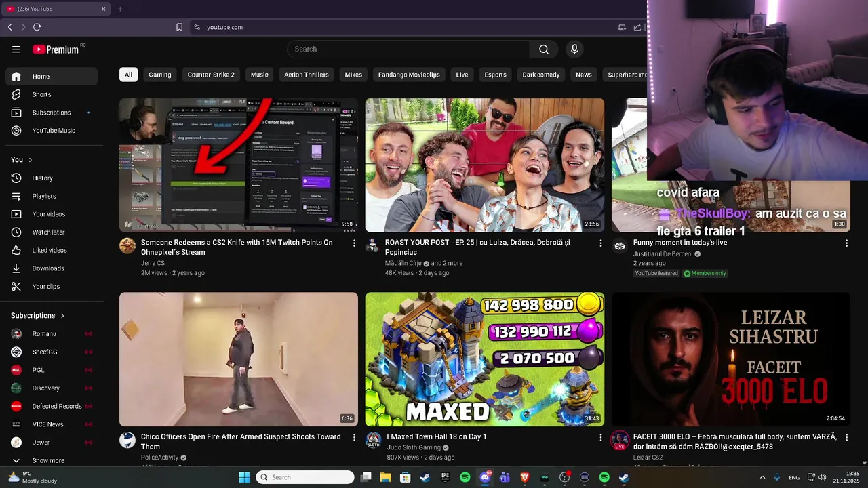Open the FACEIT 3000 ELO thumbnail
This screenshot has height=488, width=868.
click(731, 359)
